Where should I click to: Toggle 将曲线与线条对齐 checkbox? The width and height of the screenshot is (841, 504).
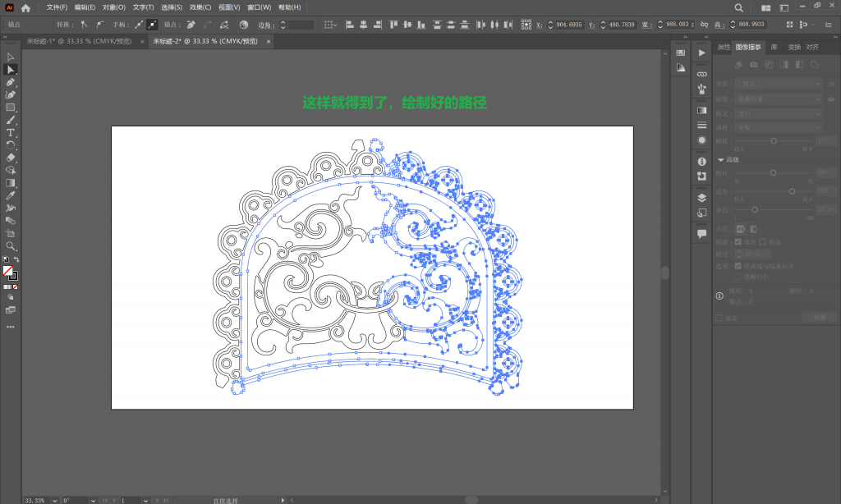click(738, 266)
